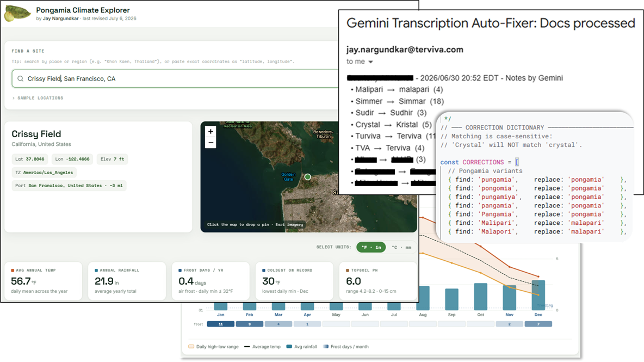Click the Crissy Field site heading

coord(36,134)
